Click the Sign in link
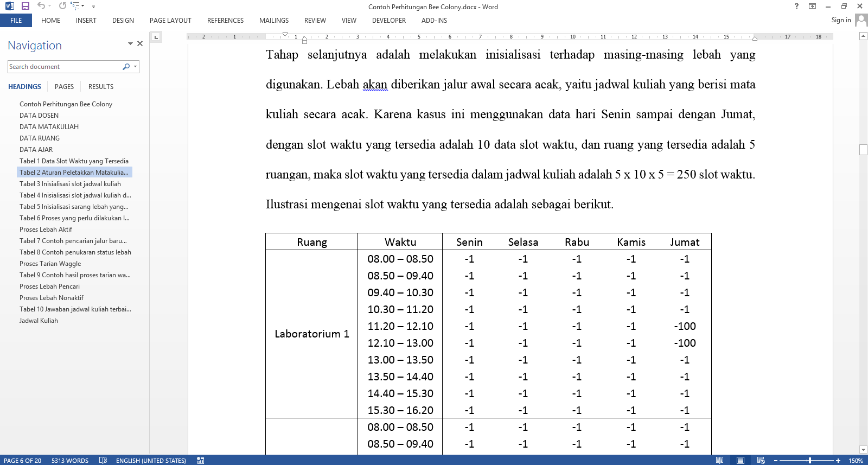This screenshot has width=868, height=465. point(841,20)
